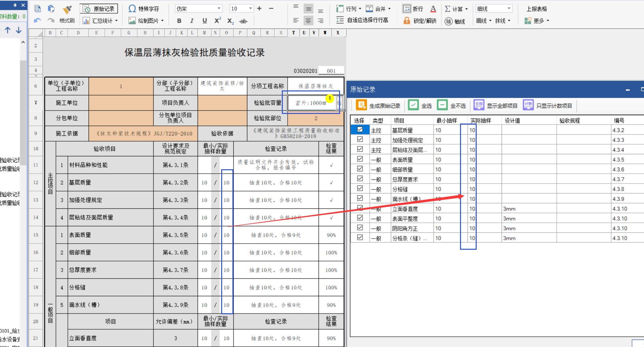This screenshot has height=347, width=644.
Task: Click the 检验批容量 input cell 室外:1000m
Action: pos(311,103)
